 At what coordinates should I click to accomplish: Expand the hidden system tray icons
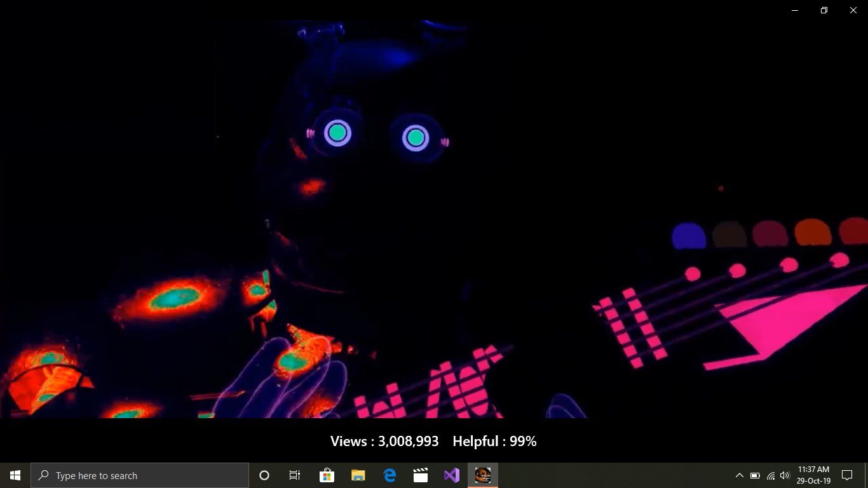[739, 475]
